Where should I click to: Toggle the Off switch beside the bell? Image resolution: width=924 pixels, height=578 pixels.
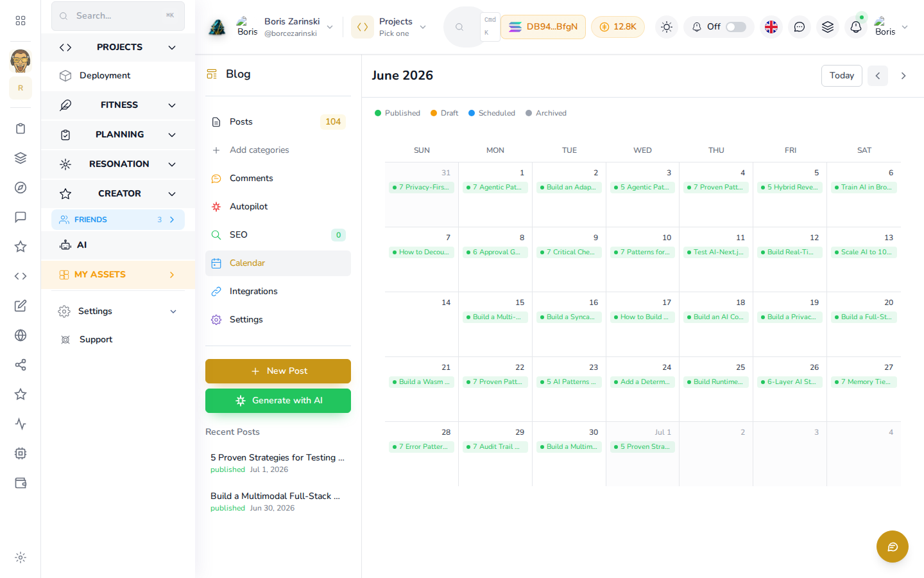pyautogui.click(x=736, y=27)
